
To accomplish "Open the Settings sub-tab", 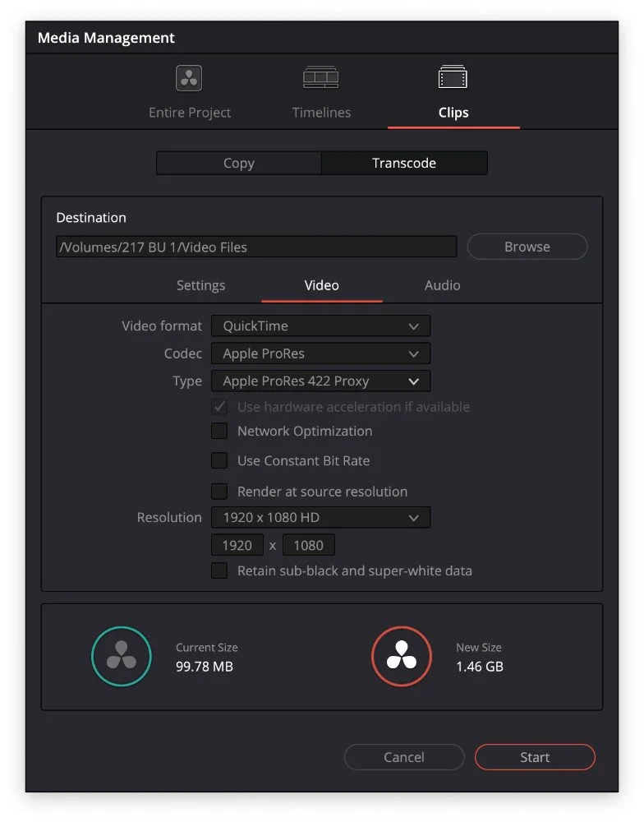I will (200, 285).
